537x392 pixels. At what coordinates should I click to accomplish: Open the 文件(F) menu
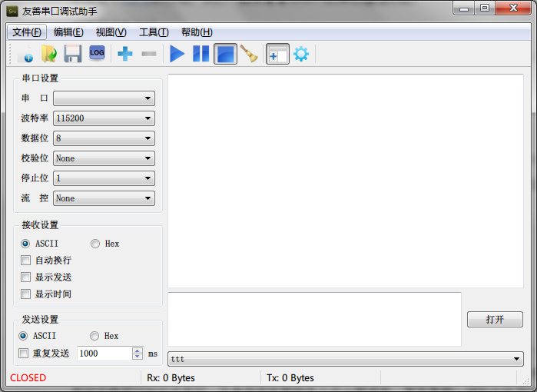point(27,32)
